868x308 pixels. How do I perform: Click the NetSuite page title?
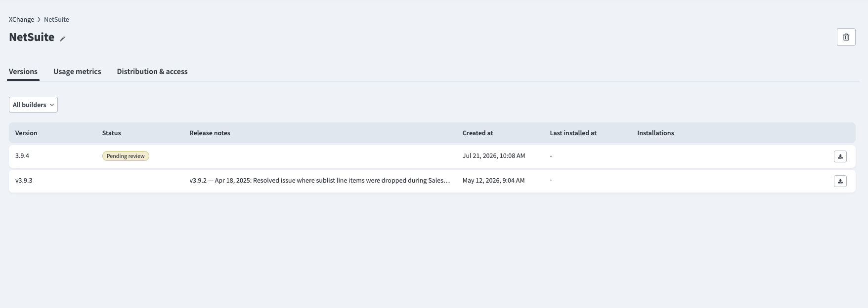point(32,37)
